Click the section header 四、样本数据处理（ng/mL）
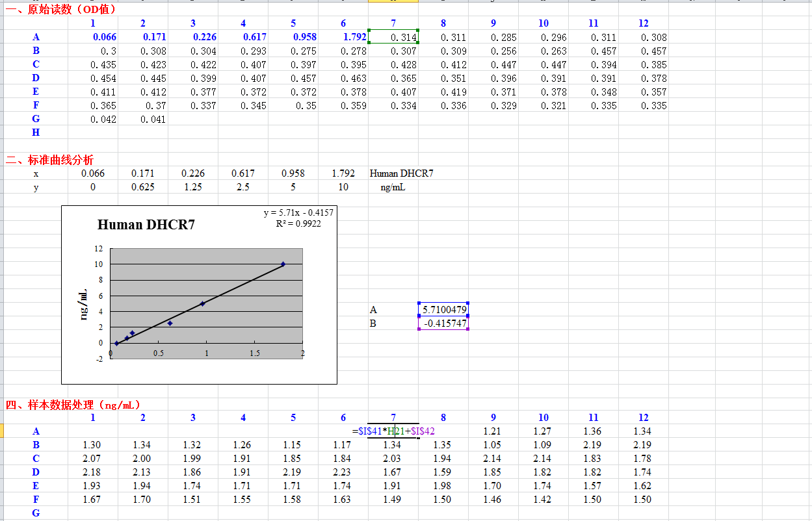812x521 pixels. click(x=73, y=405)
